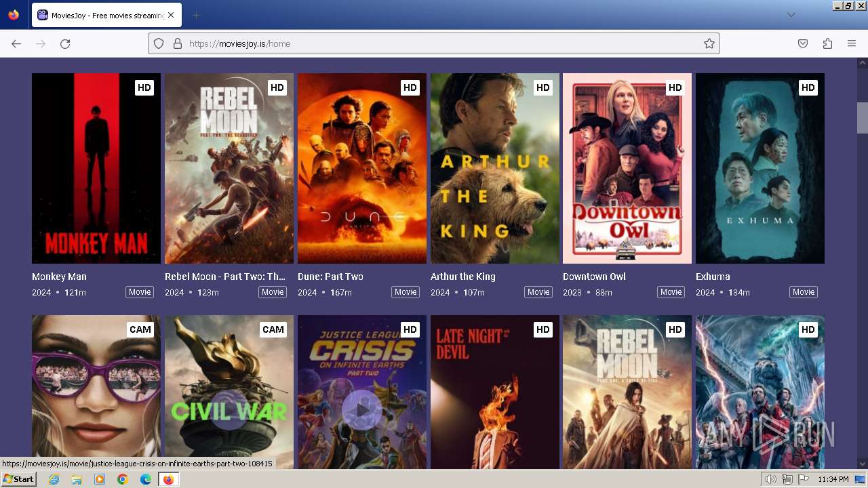The width and height of the screenshot is (868, 488).
Task: Click the 11:34 PM taskbar clock
Action: tap(833, 479)
